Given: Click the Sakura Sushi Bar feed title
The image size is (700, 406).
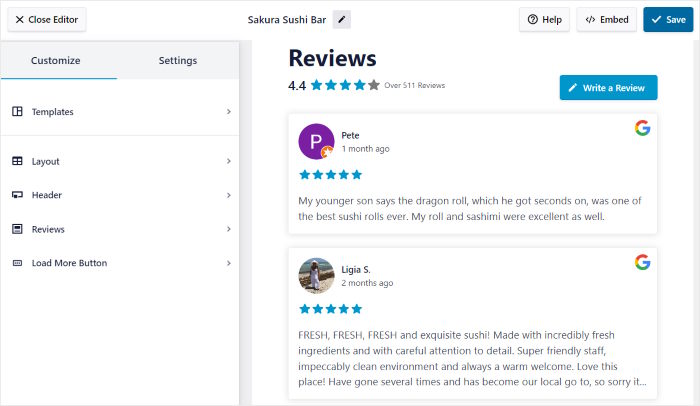Looking at the screenshot, I should click(287, 20).
